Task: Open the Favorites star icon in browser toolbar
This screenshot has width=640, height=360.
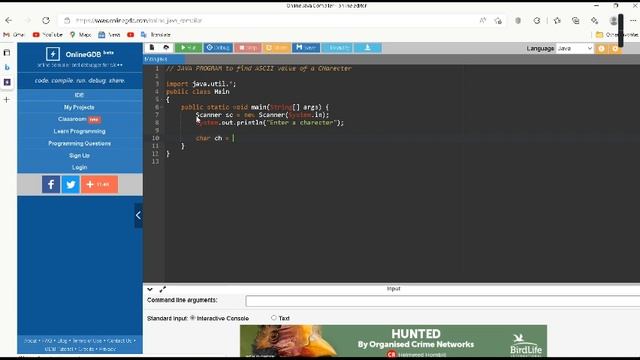Action: click(557, 20)
